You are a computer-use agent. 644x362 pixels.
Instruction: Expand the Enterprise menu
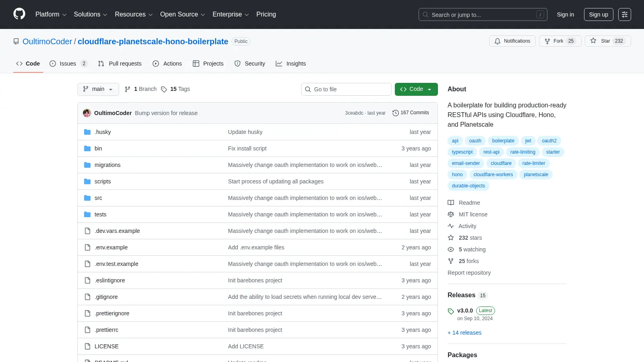(231, 14)
